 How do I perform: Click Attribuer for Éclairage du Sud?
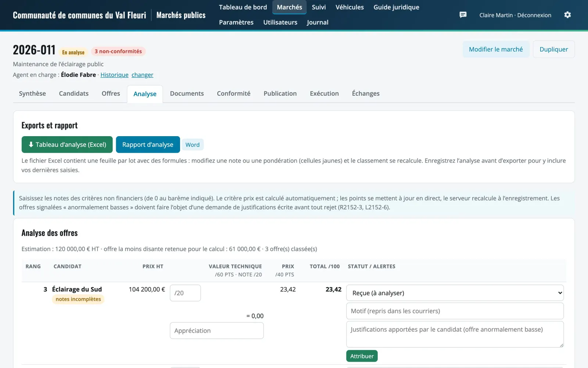362,356
